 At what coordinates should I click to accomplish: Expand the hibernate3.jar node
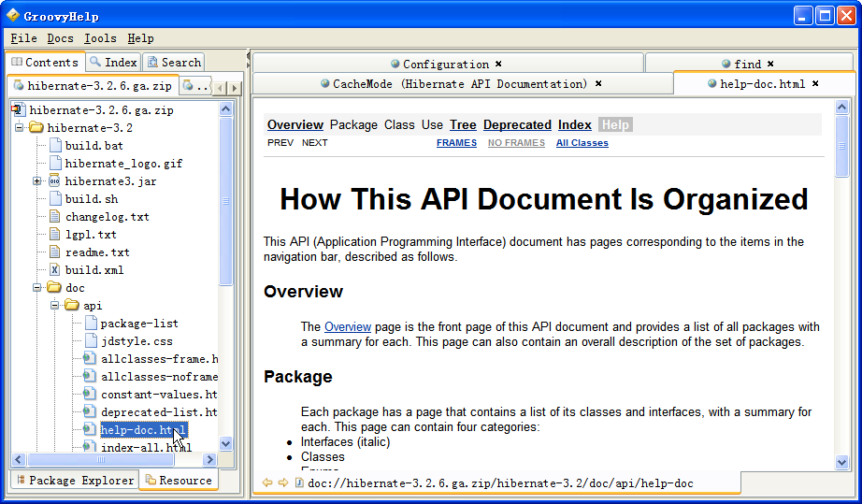coord(36,181)
